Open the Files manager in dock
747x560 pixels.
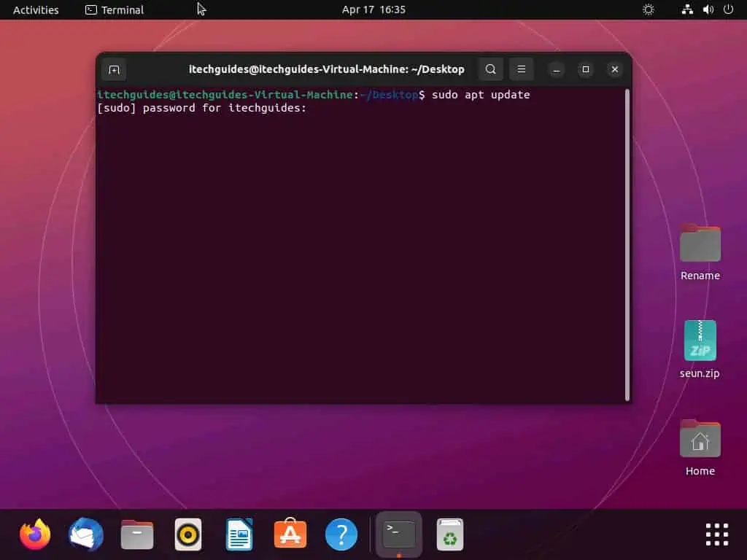[137, 534]
